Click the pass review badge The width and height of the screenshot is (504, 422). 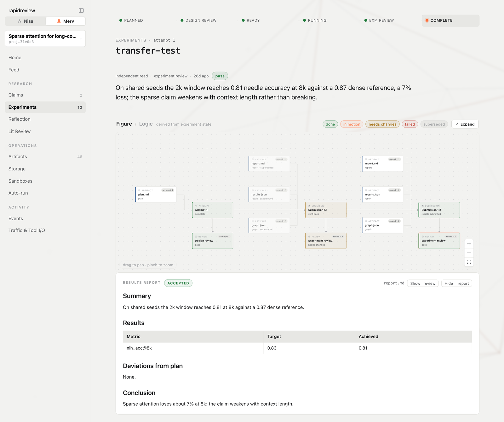tap(220, 76)
